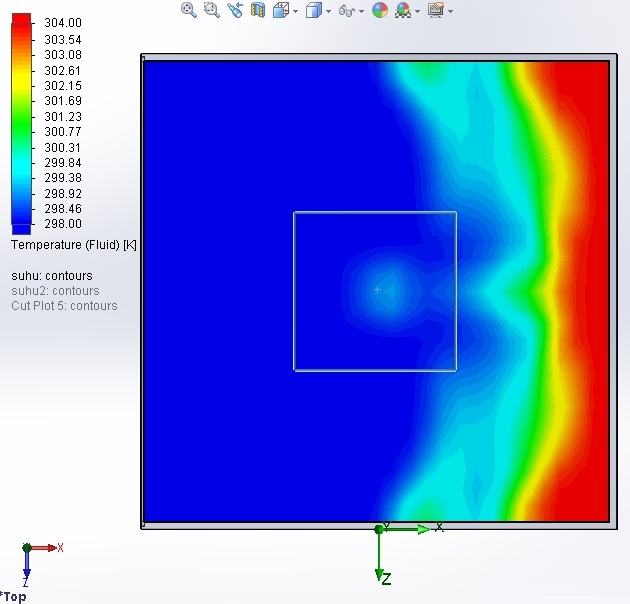Click the 299.38 legend value
Viewport: 630px width, 604px height.
(63, 178)
